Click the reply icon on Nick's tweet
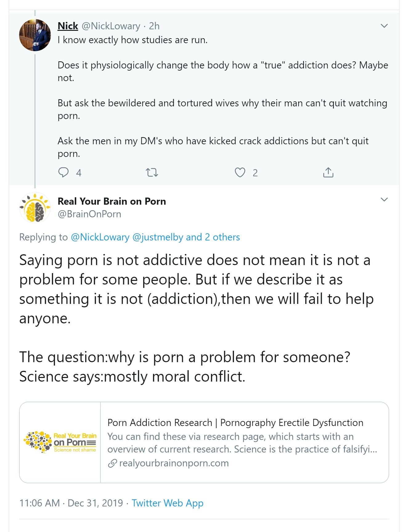408x532 pixels. point(63,172)
